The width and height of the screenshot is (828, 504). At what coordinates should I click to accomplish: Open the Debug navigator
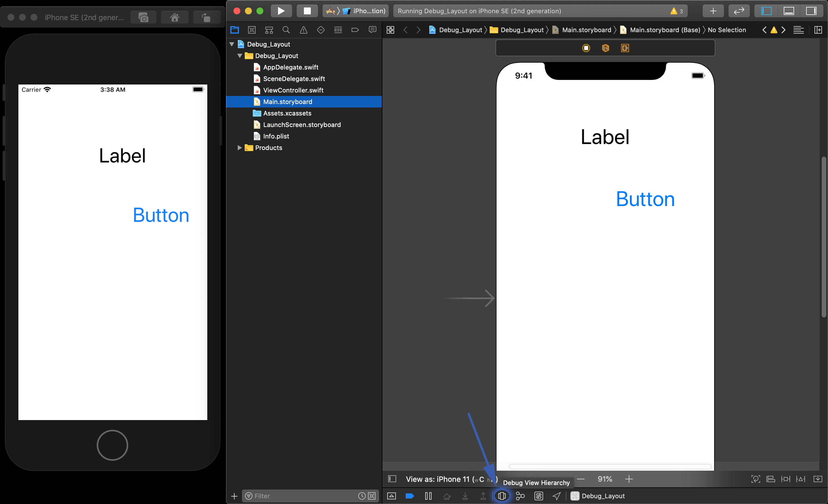[338, 30]
